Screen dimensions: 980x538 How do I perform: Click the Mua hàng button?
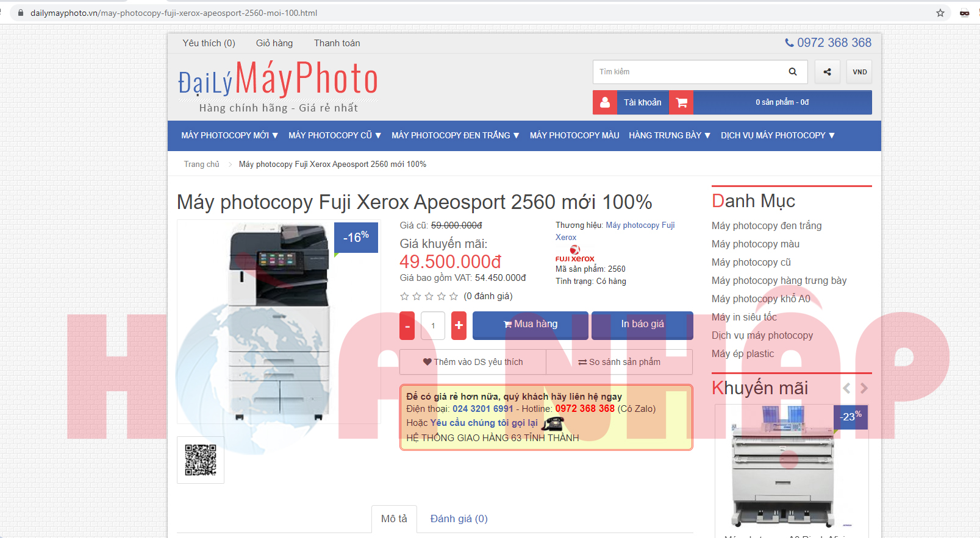click(530, 324)
